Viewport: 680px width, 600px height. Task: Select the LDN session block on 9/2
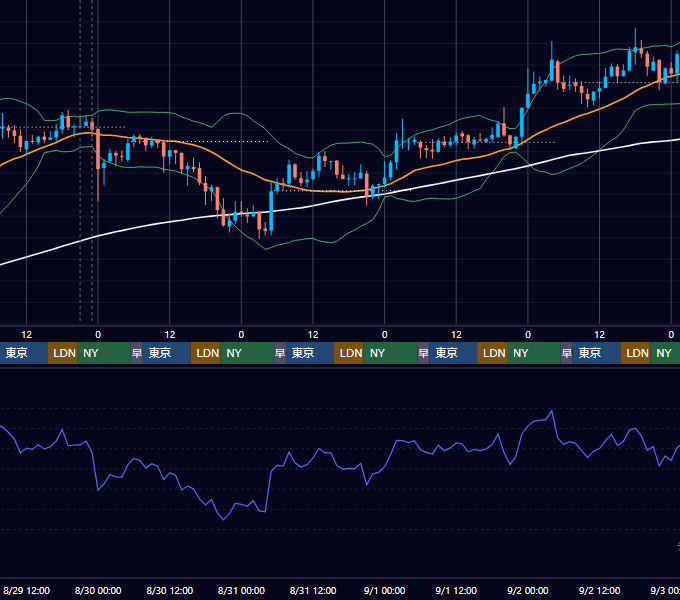(x=636, y=353)
